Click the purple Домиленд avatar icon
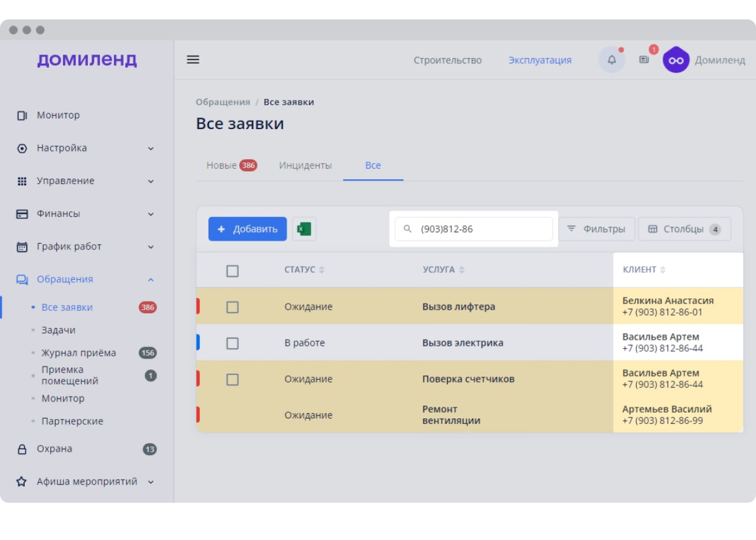The image size is (756, 540). point(676,59)
